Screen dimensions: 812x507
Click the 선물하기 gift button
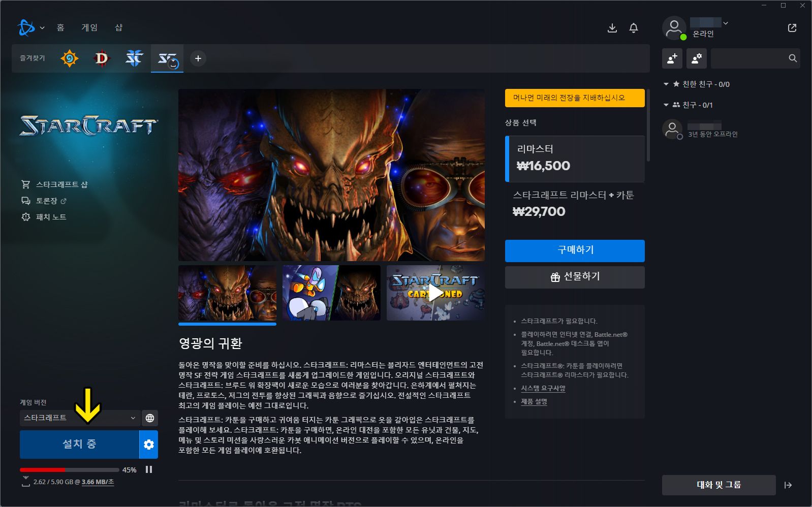575,277
